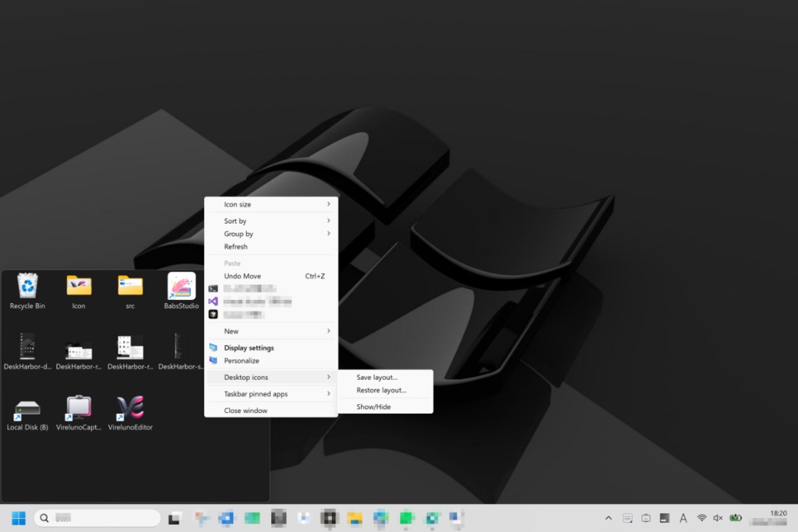Choose Refresh in the context menu
The image size is (798, 532).
tap(270, 247)
